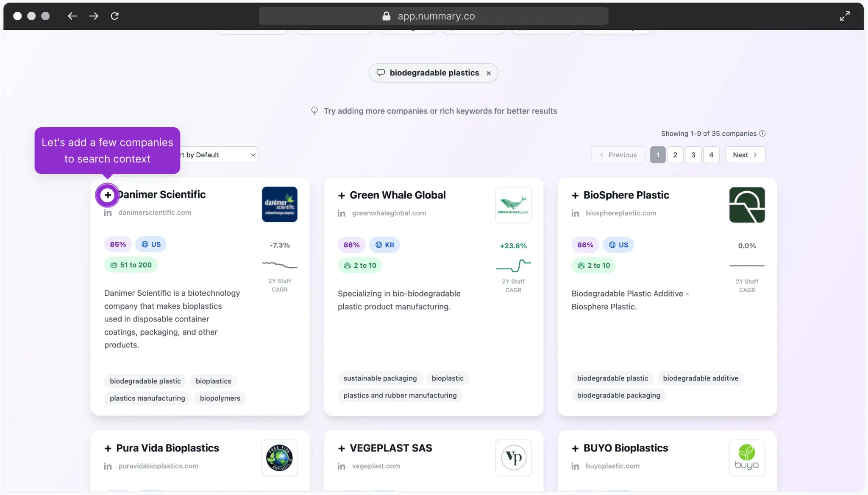Click the Pura Vida Bioplastics logo
Viewport: 868px width, 495px height.
tap(280, 458)
